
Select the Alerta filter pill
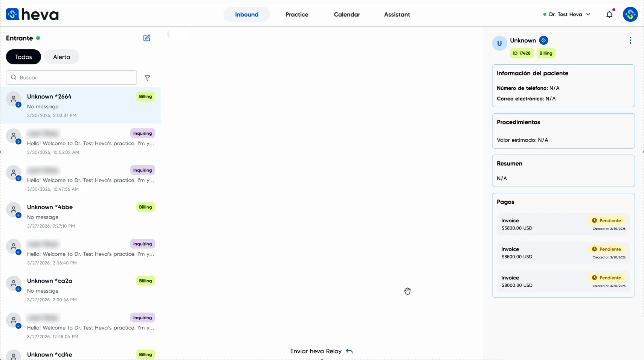(61, 57)
